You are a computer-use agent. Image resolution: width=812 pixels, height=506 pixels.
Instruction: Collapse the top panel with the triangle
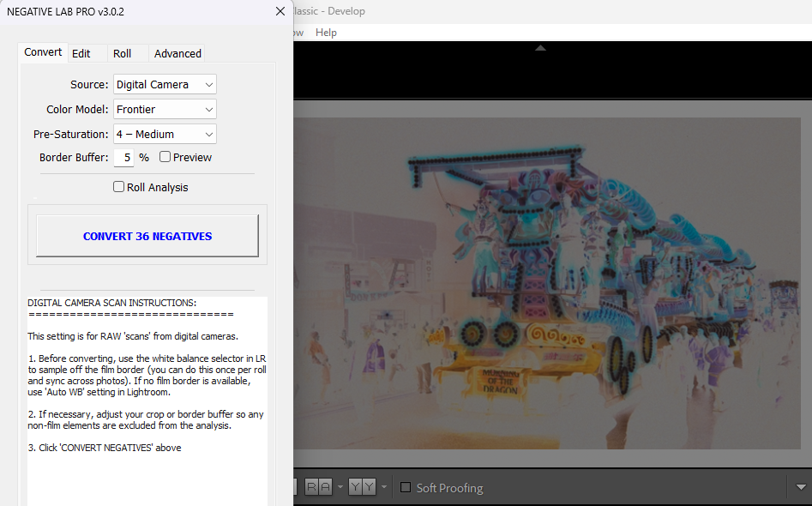(540, 48)
